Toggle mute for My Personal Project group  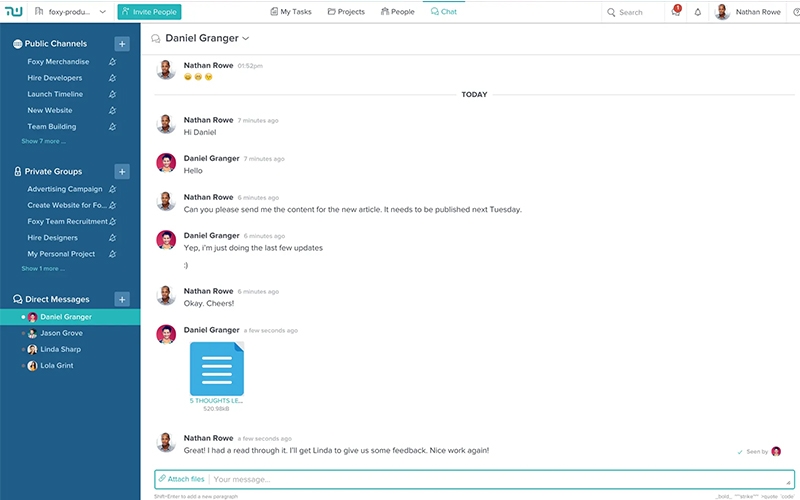(112, 254)
